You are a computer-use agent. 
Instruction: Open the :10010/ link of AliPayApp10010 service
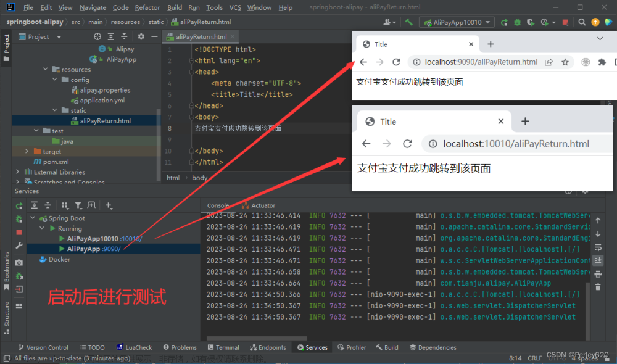[x=131, y=239]
